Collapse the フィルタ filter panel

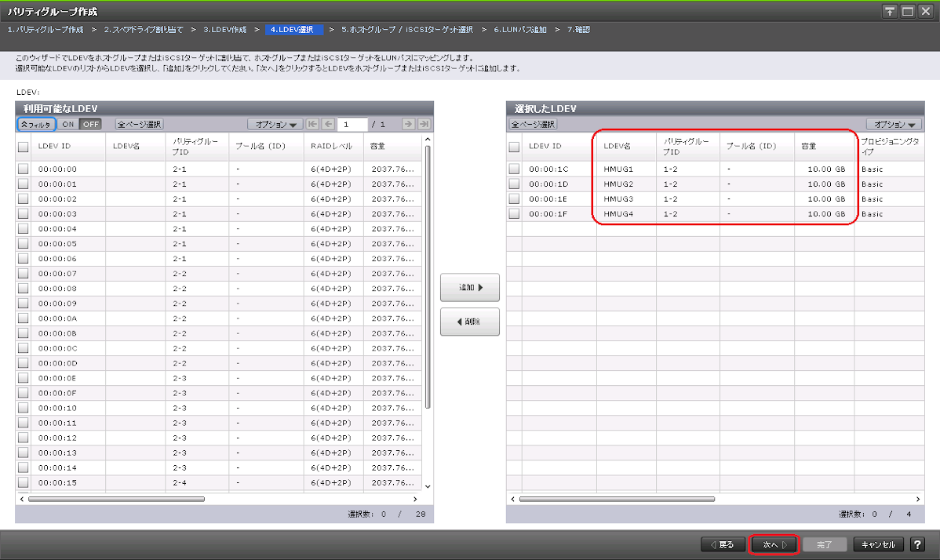(36, 124)
